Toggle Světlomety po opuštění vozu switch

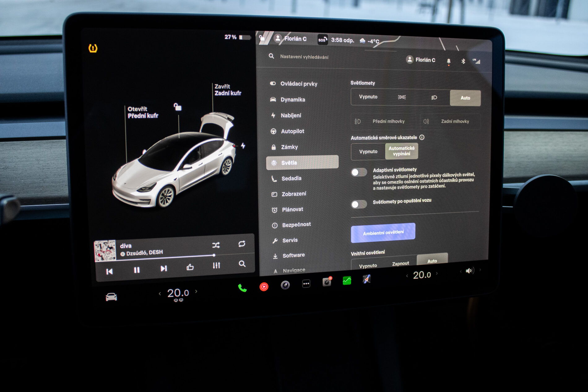coord(359,204)
